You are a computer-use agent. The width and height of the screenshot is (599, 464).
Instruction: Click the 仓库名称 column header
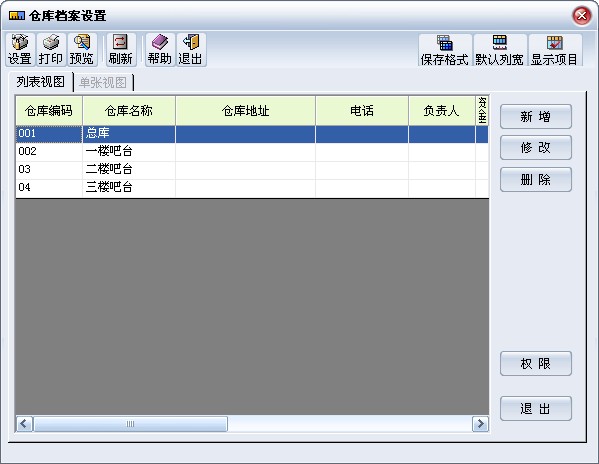[129, 111]
